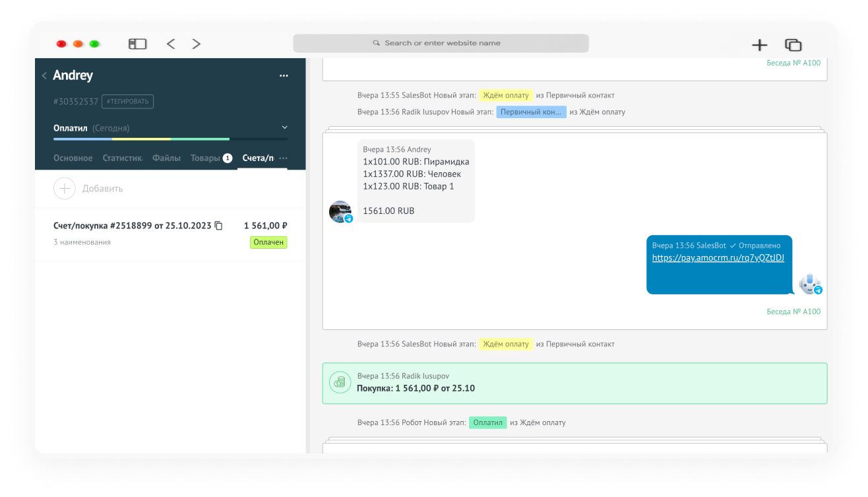Click the 1x1337.00 RUB: Человек line
The width and height of the screenshot is (868, 497).
click(412, 174)
